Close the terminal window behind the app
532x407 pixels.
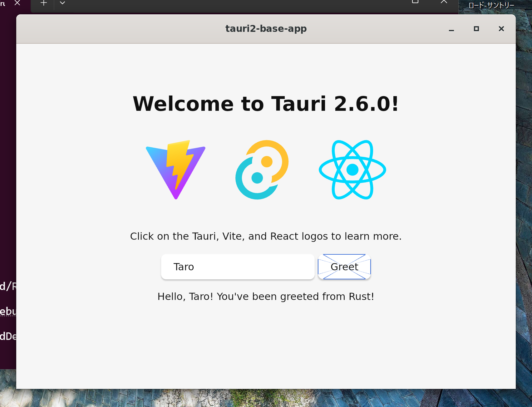tap(444, 2)
